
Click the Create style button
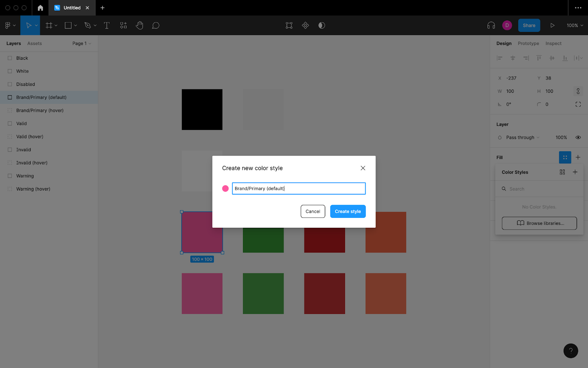(x=348, y=212)
